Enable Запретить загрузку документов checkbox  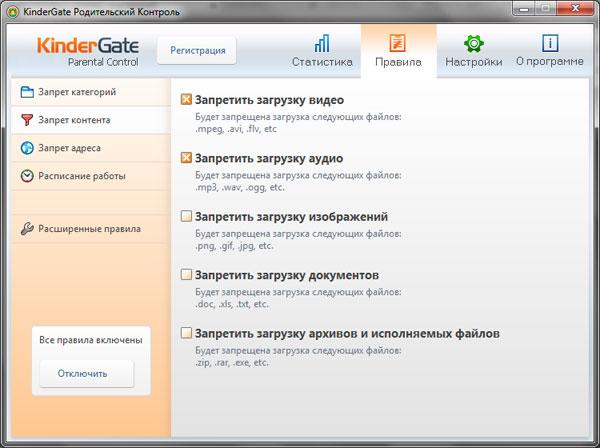click(x=186, y=274)
